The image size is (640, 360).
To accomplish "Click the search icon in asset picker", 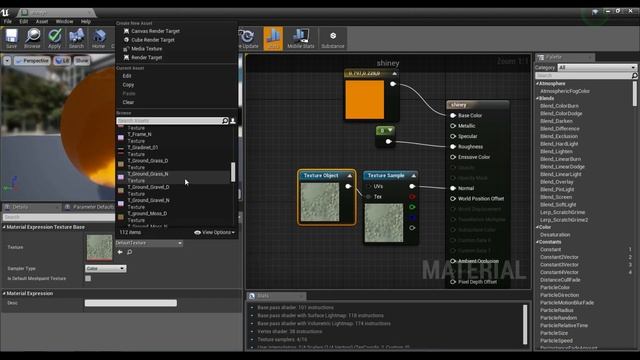I will point(225,121).
